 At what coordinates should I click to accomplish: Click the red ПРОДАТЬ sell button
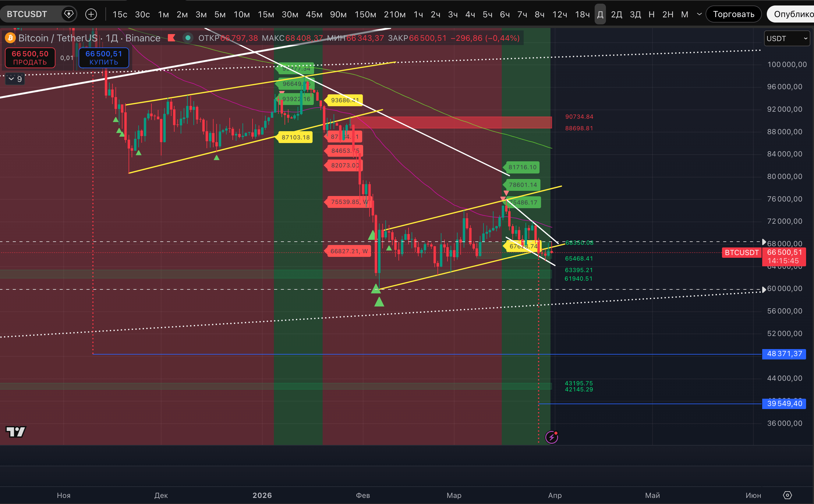(x=30, y=58)
